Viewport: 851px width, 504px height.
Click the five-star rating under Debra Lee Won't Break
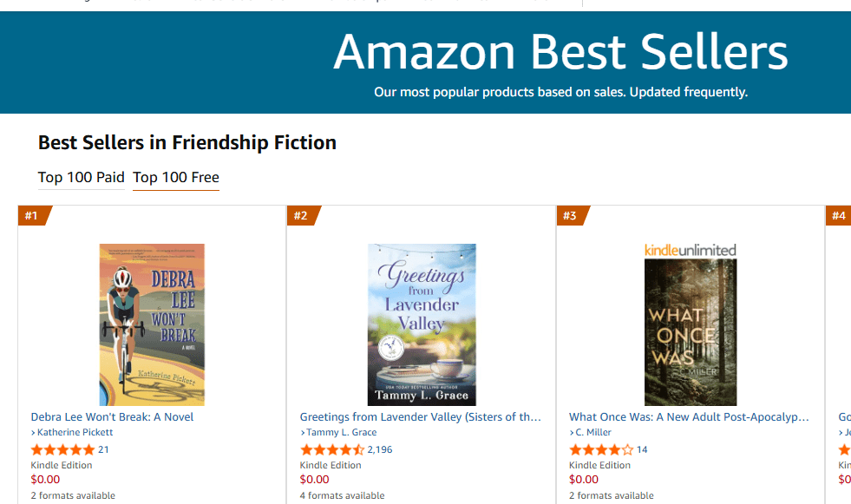pyautogui.click(x=62, y=449)
